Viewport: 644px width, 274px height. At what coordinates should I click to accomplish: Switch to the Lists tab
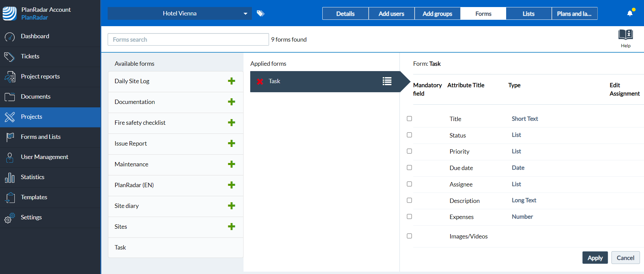529,13
